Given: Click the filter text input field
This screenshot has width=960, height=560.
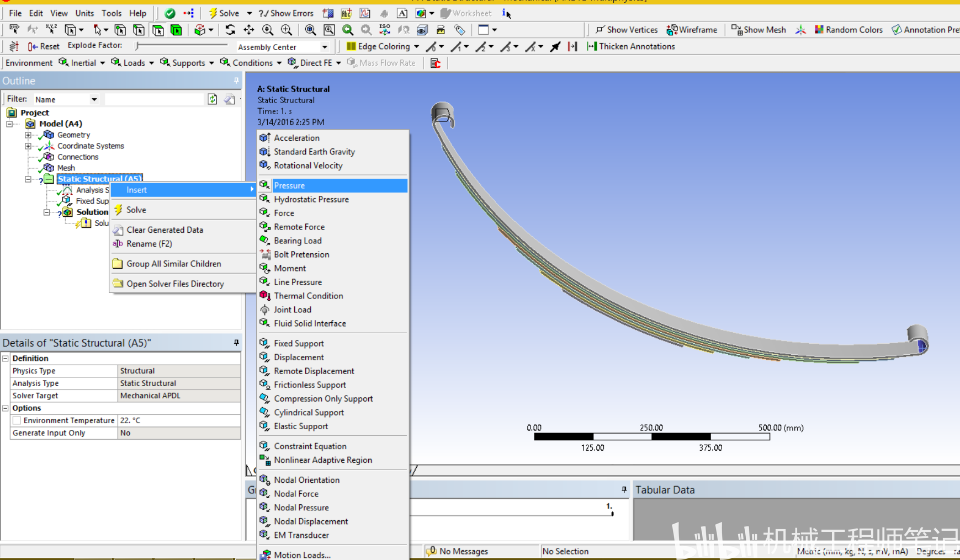Looking at the screenshot, I should (x=154, y=99).
